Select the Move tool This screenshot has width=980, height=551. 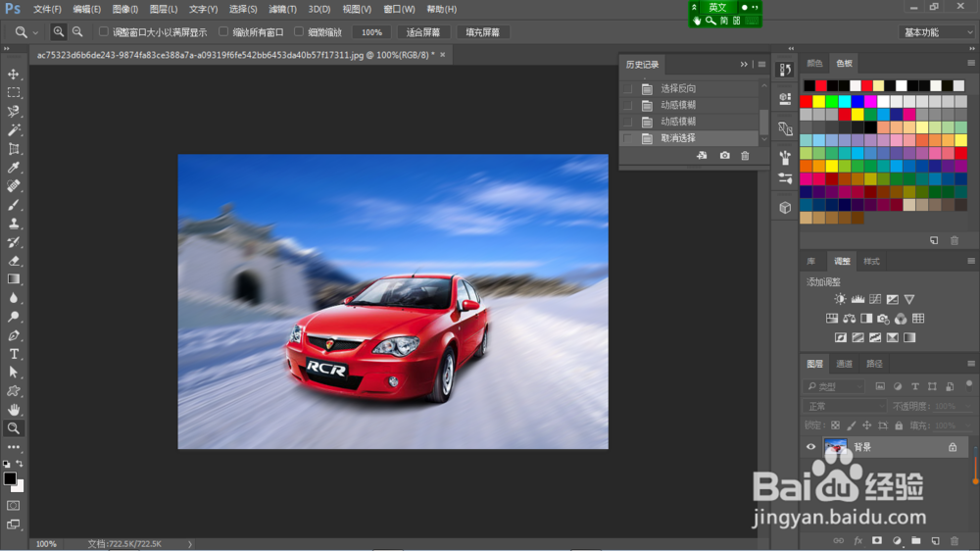[x=13, y=75]
